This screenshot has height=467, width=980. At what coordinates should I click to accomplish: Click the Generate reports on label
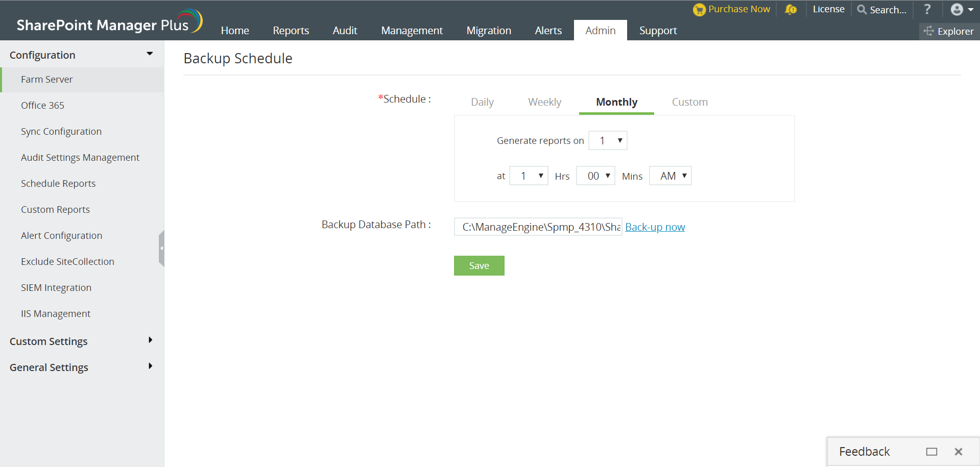point(540,141)
